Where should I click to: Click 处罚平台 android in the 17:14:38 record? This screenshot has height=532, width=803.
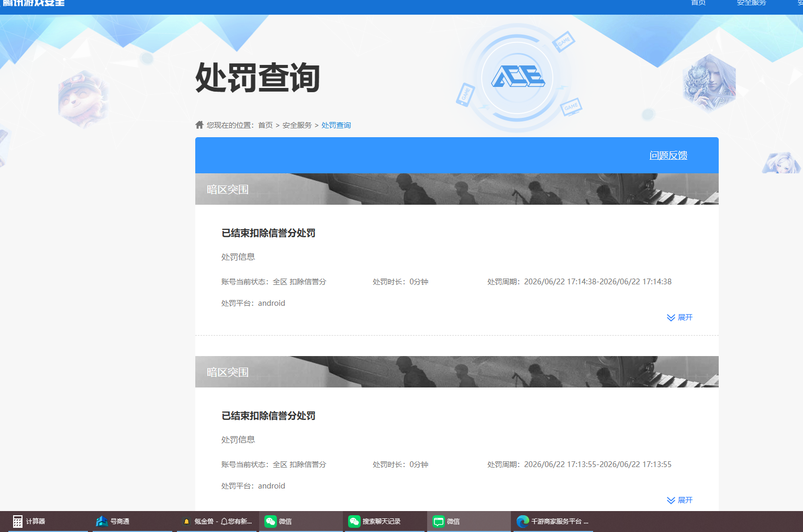pos(253,303)
